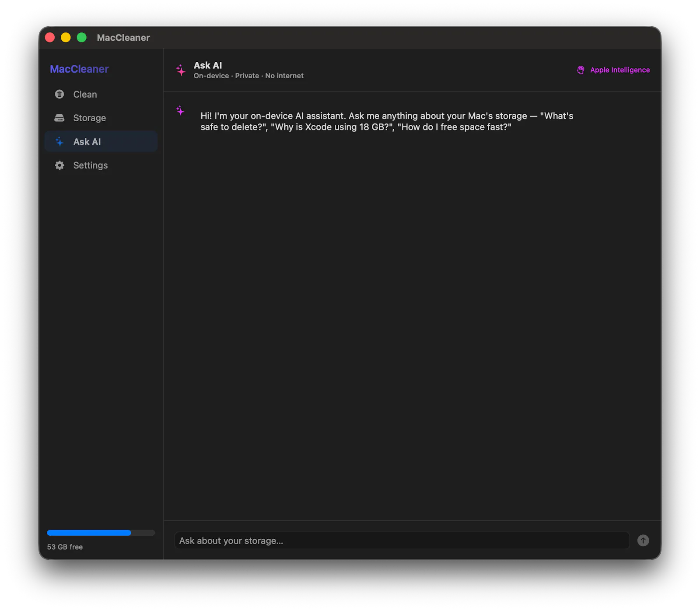Open the Storage section in sidebar

[101, 118]
